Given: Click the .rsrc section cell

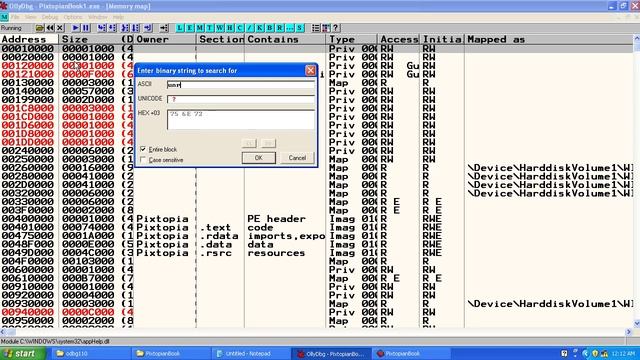Looking at the screenshot, I should tap(216, 253).
